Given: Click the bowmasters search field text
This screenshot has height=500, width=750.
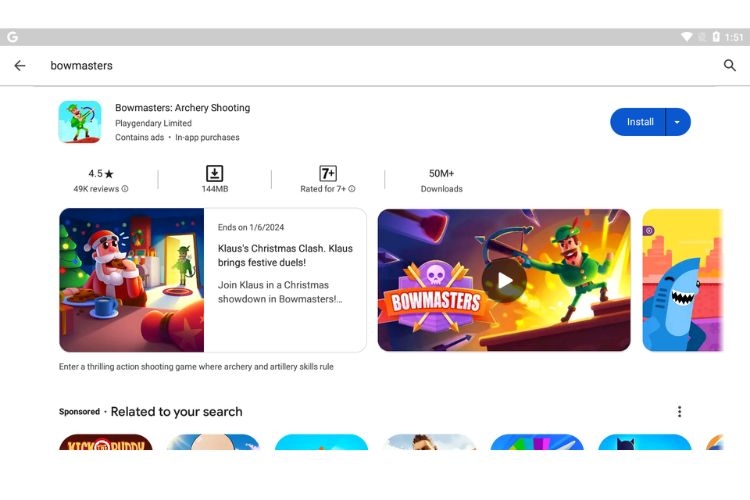Looking at the screenshot, I should (81, 66).
